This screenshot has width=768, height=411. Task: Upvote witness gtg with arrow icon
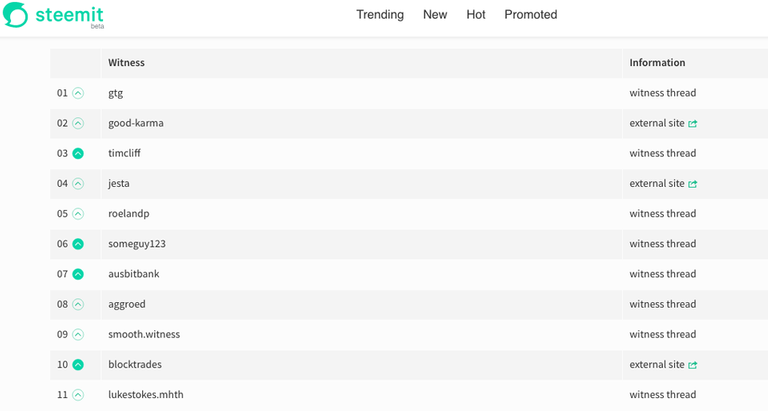(x=78, y=93)
